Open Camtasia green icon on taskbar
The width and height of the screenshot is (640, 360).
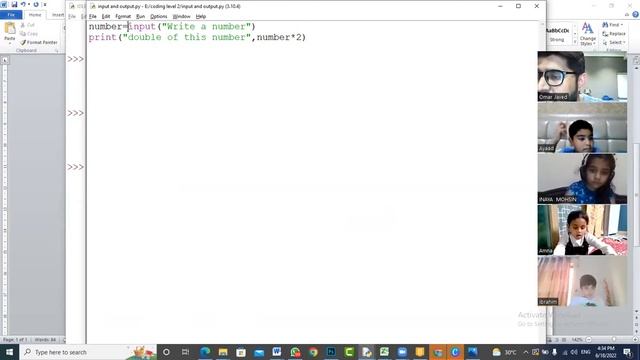coord(349,352)
